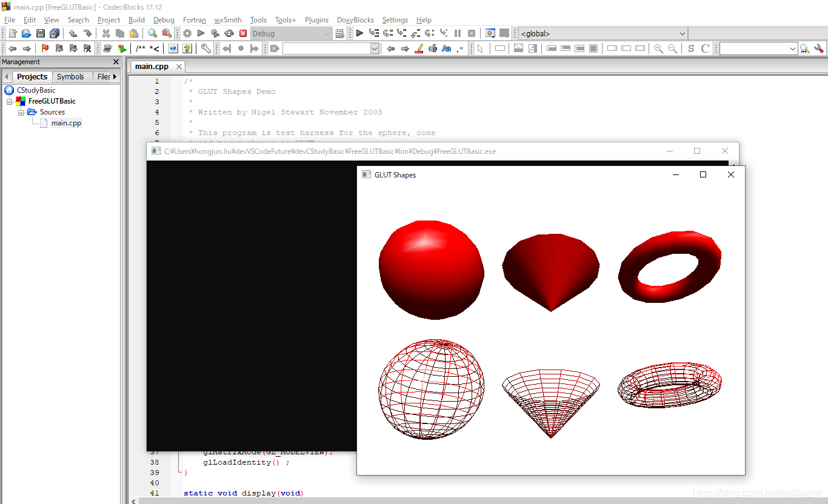Pause debugger icon
This screenshot has width=828, height=504.
click(x=458, y=34)
